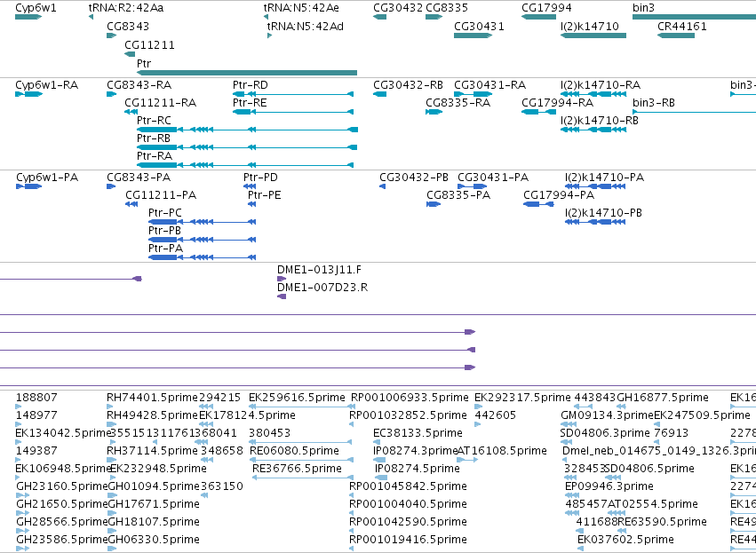
Task: Select the tRNA:R2:42Aa gene label
Action: pos(126,8)
